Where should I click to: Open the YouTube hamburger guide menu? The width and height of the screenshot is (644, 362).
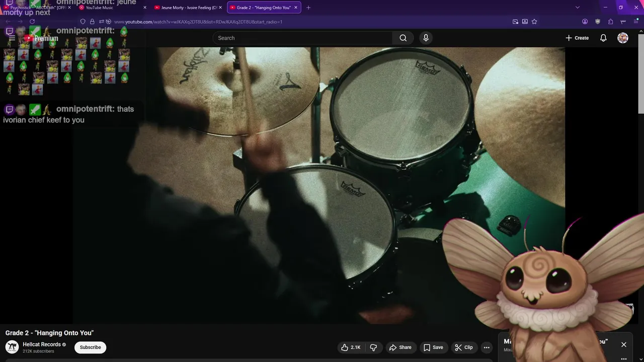pyautogui.click(x=12, y=38)
